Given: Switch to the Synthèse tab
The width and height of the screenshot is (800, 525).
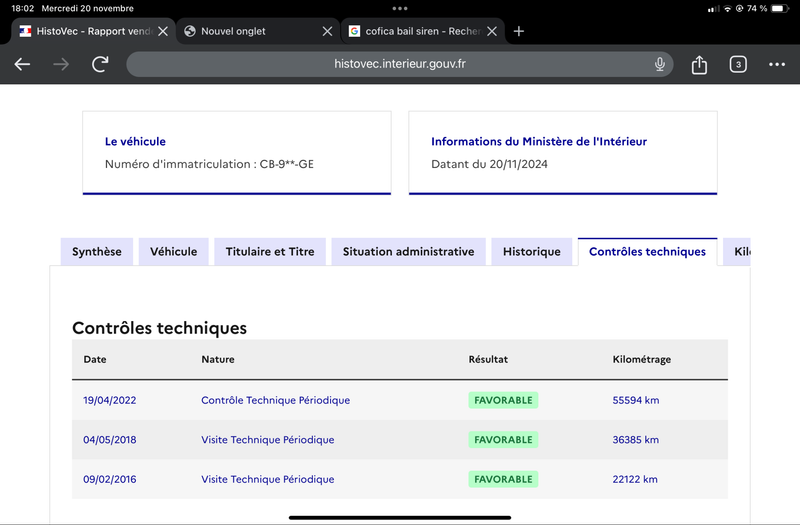Looking at the screenshot, I should (x=96, y=252).
